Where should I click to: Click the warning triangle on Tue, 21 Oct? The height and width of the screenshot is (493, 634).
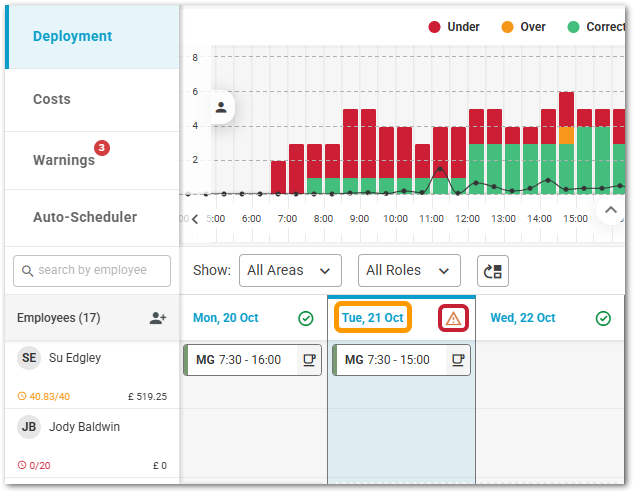coord(453,318)
